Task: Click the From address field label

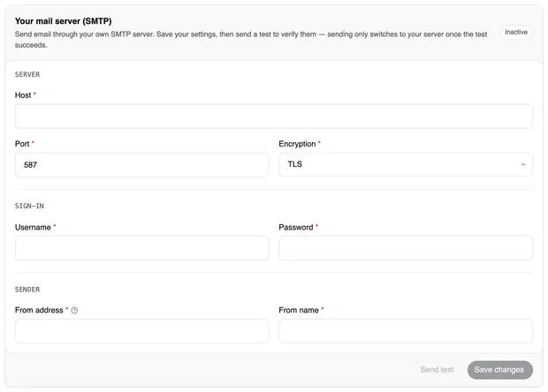Action: coord(39,310)
